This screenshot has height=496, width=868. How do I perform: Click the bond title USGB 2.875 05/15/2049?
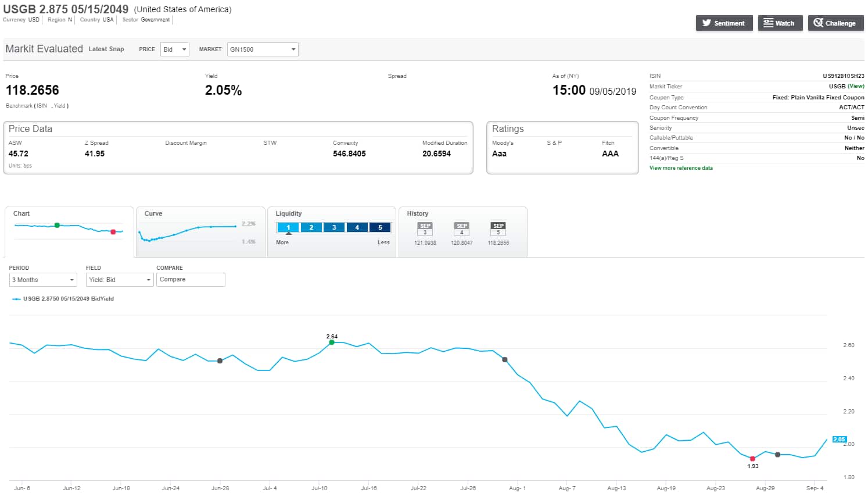coord(66,9)
